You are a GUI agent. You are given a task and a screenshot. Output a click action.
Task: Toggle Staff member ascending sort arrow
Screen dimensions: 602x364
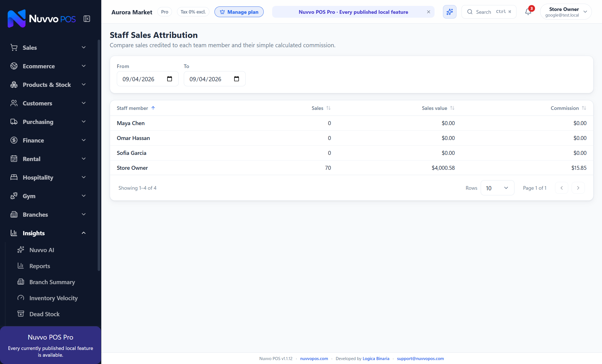click(x=153, y=108)
